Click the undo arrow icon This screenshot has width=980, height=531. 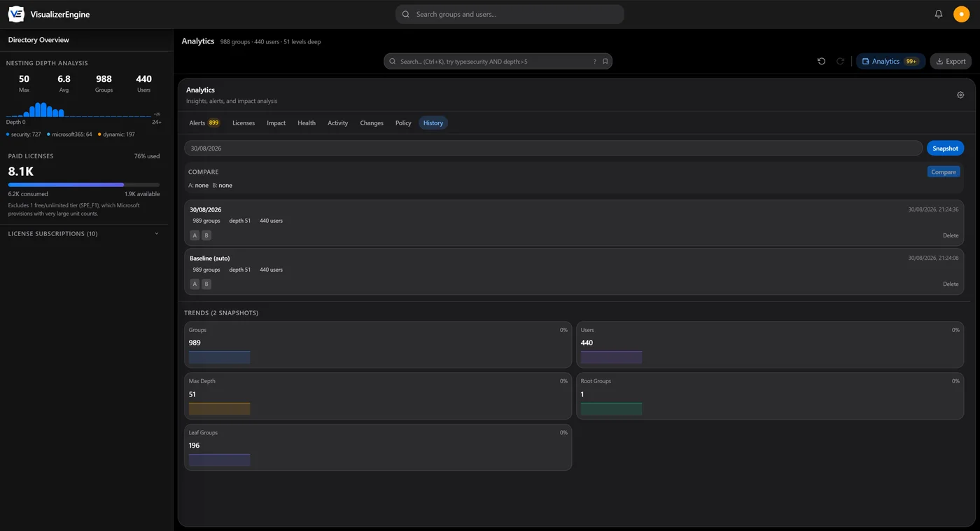tap(821, 62)
